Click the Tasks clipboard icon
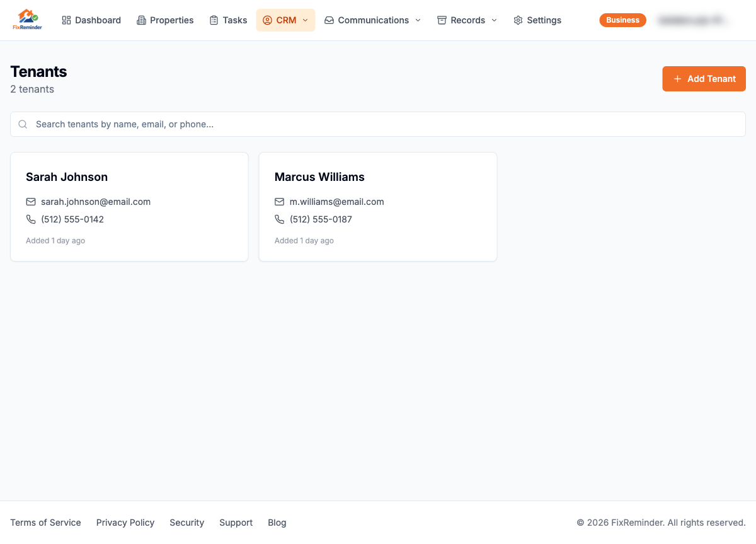The width and height of the screenshot is (756, 544). click(x=214, y=20)
